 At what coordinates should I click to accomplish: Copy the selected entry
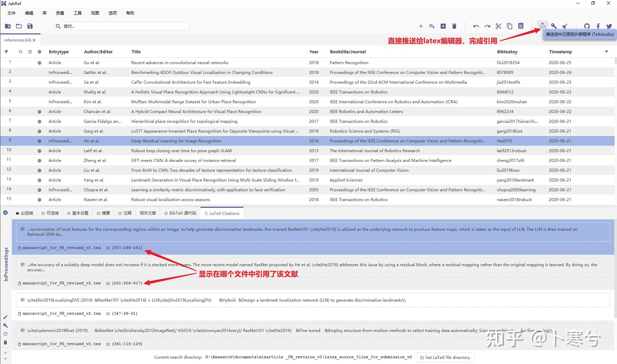click(510, 26)
